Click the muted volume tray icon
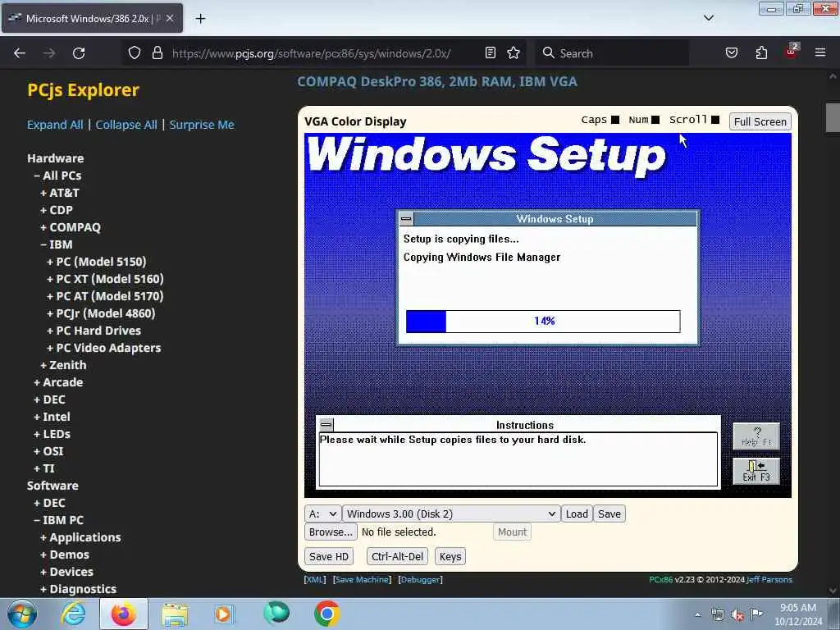 (x=737, y=615)
